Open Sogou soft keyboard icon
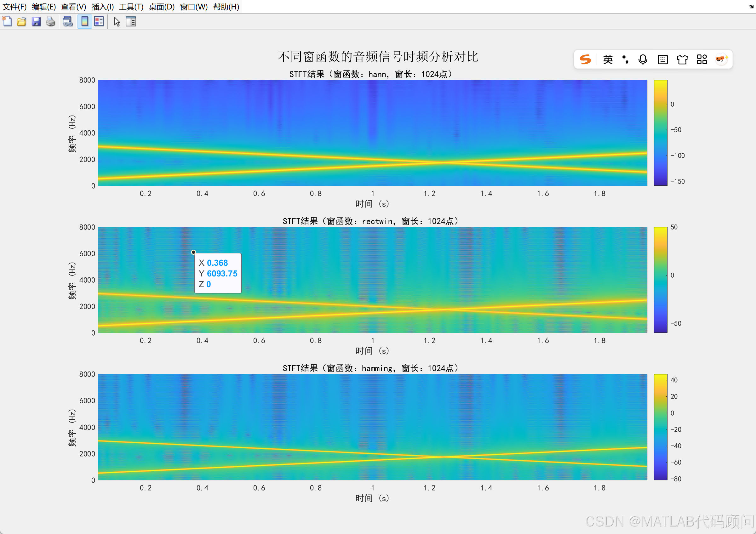The image size is (756, 534). 662,60
